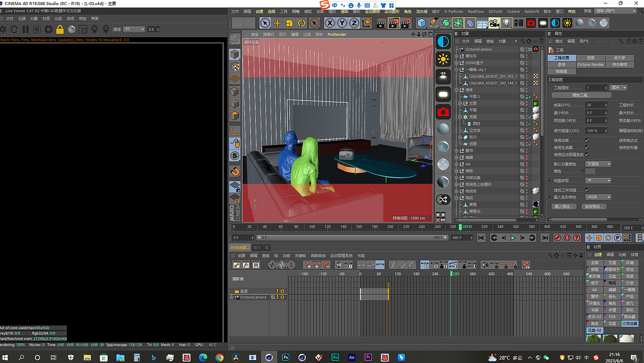The width and height of the screenshot is (644, 363).
Task: Open the 默认对象颜色 dropdown
Action: coord(599,164)
